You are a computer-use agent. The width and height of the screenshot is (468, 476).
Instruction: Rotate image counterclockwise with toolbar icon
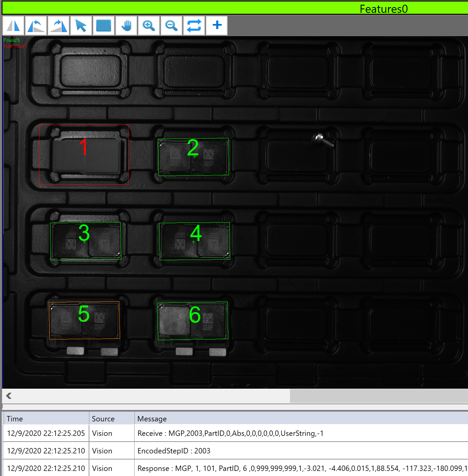36,26
